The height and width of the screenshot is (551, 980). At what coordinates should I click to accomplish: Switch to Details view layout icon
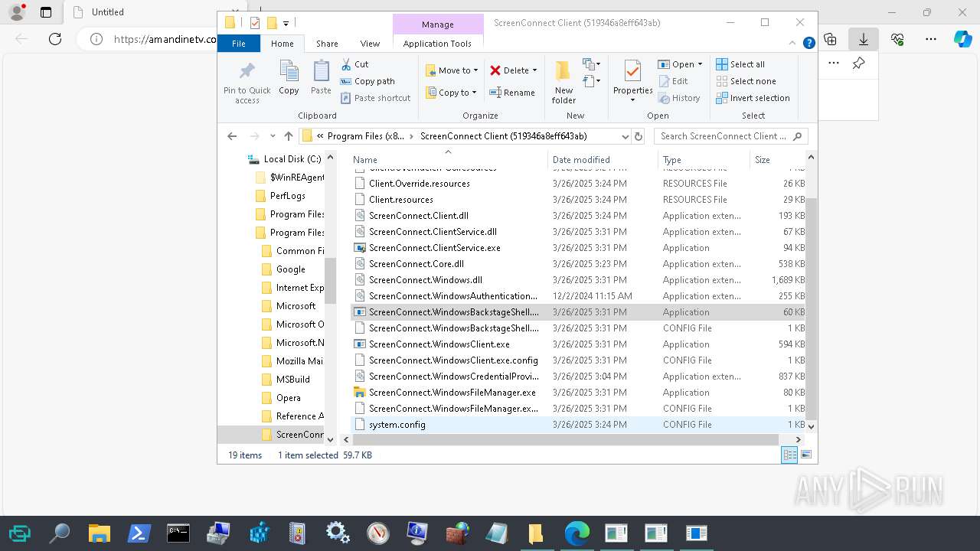click(789, 455)
